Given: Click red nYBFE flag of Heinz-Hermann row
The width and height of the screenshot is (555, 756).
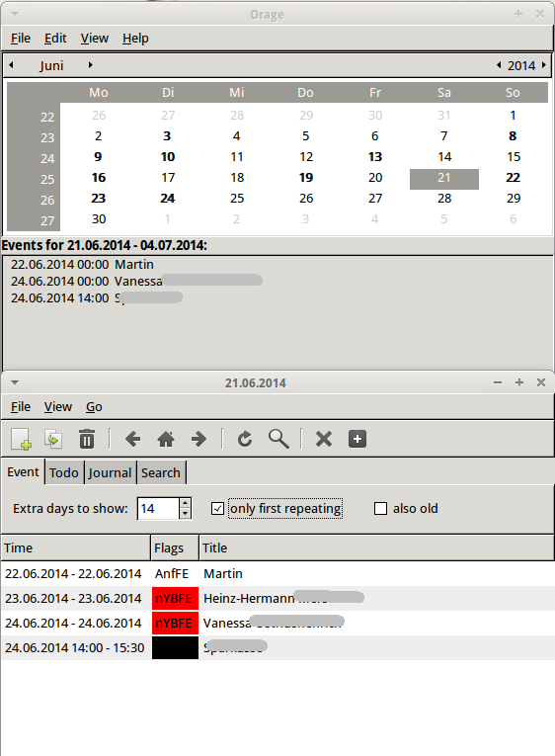Looking at the screenshot, I should (x=175, y=598).
